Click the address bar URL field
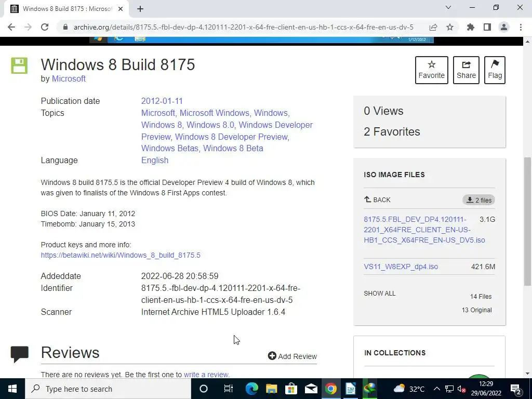This screenshot has height=399, width=532. pos(243,27)
